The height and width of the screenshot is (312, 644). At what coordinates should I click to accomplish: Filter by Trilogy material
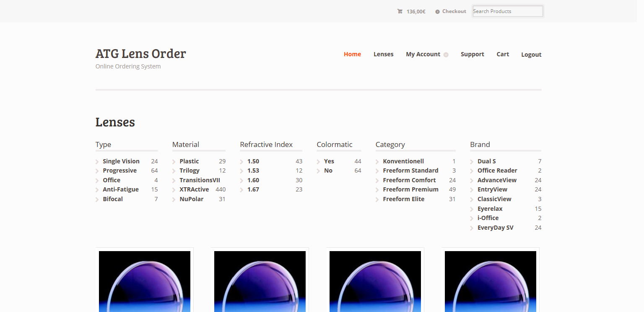point(190,170)
